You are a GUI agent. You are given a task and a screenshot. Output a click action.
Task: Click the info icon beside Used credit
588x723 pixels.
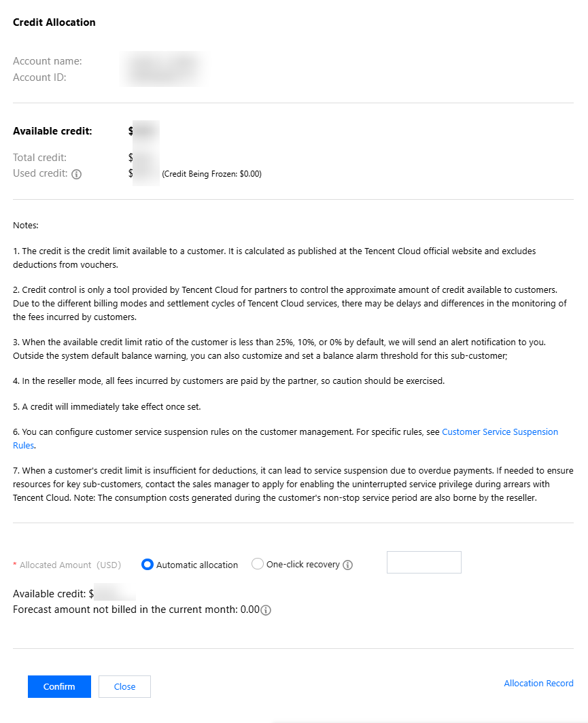point(77,174)
